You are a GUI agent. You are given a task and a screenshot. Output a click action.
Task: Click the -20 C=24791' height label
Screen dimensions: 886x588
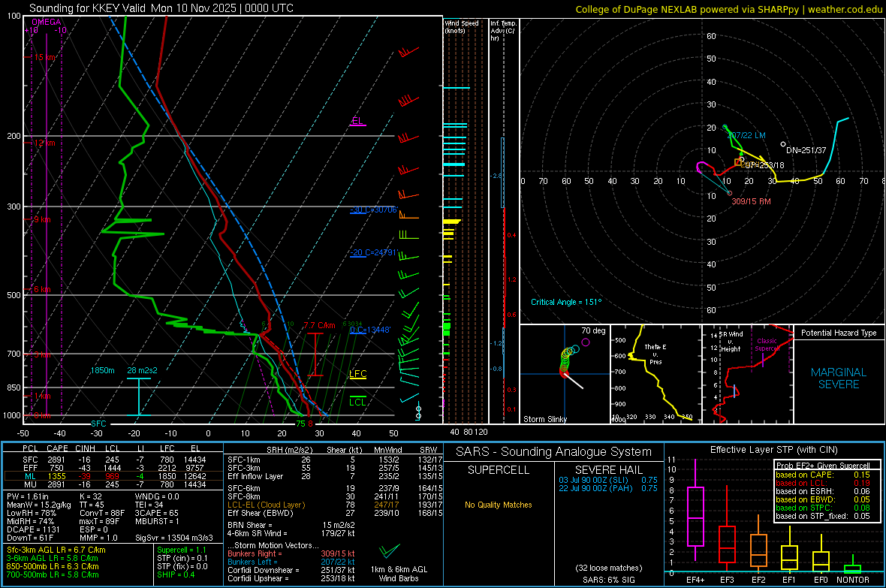tap(374, 253)
